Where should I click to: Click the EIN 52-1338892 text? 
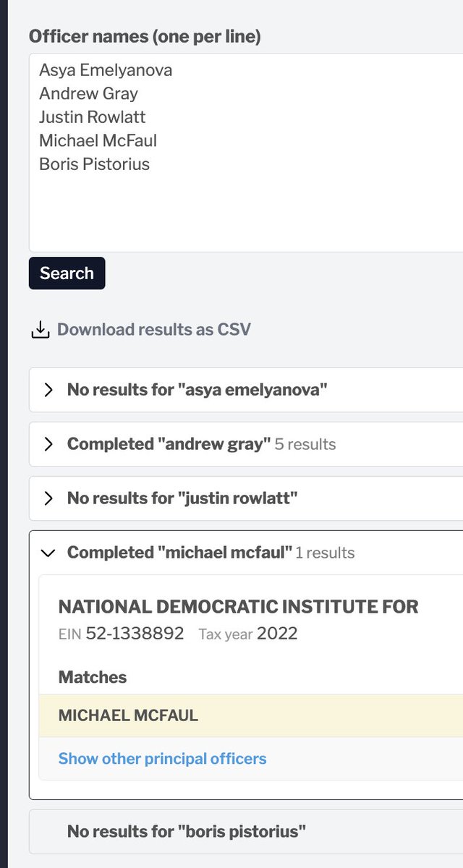click(x=121, y=634)
